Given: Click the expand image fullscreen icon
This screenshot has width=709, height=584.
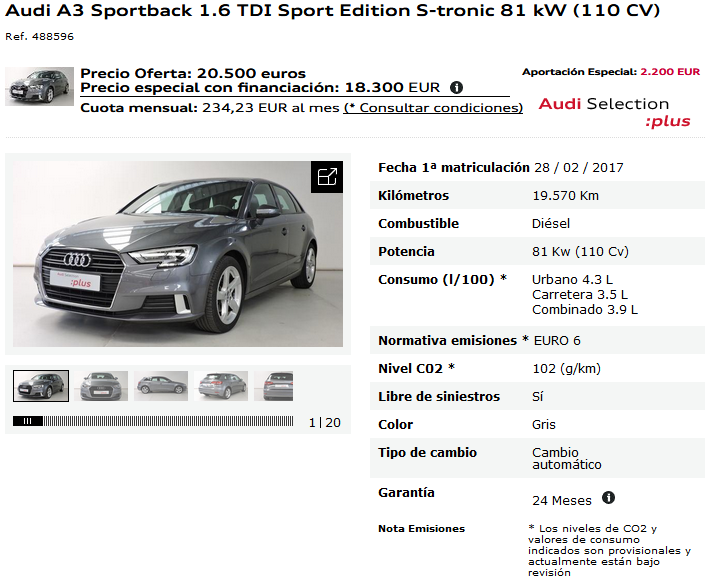Looking at the screenshot, I should pyautogui.click(x=327, y=177).
